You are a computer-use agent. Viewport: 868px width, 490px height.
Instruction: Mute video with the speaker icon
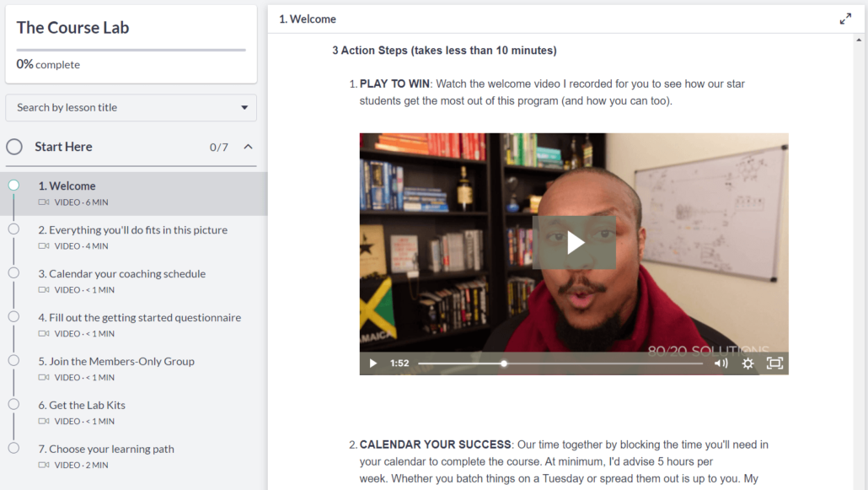(721, 363)
